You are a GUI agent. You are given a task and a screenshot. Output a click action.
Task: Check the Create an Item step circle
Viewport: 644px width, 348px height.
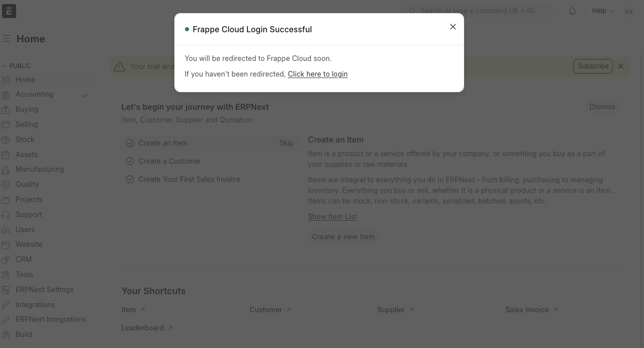coord(130,143)
